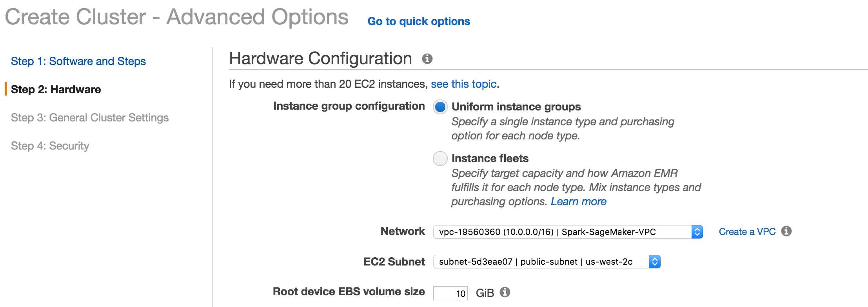The image size is (868, 307).
Task: Click the EC2 Subnet field label
Action: [394, 262]
